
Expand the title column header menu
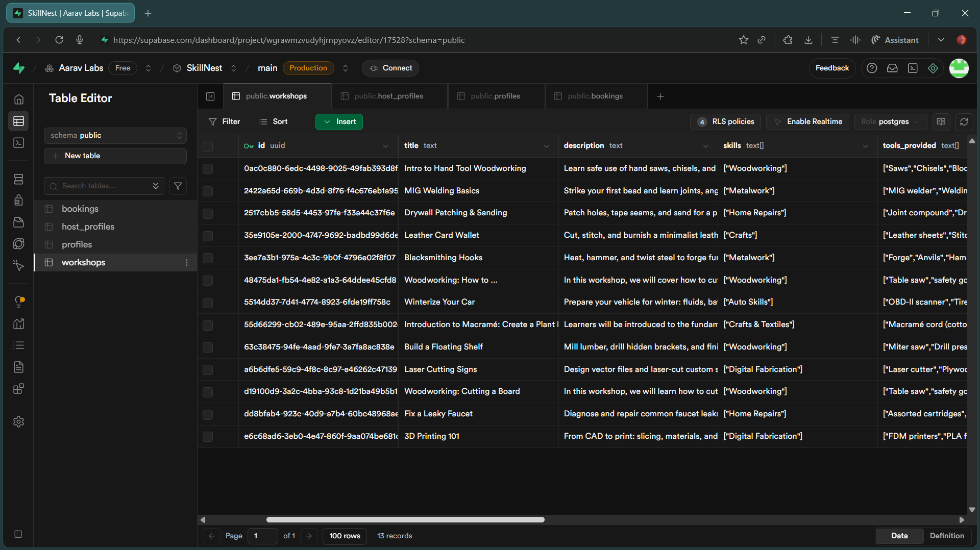[546, 146]
